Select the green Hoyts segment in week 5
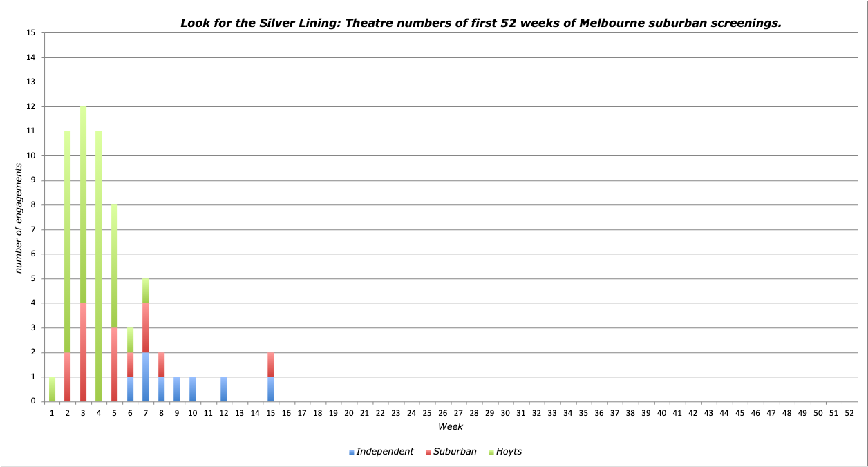 (x=115, y=266)
